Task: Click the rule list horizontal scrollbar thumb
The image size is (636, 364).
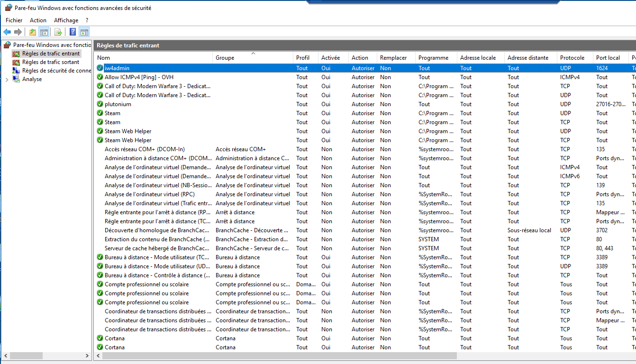Action: point(279,355)
